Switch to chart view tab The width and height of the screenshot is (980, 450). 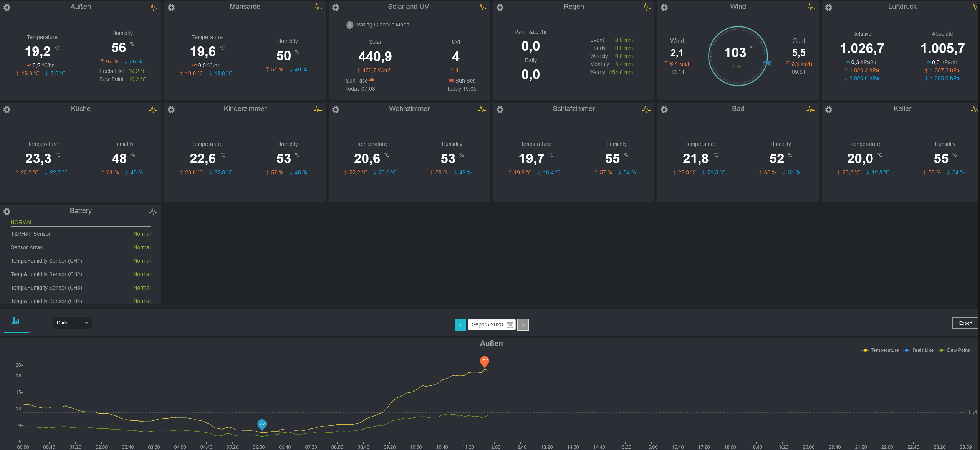click(15, 321)
